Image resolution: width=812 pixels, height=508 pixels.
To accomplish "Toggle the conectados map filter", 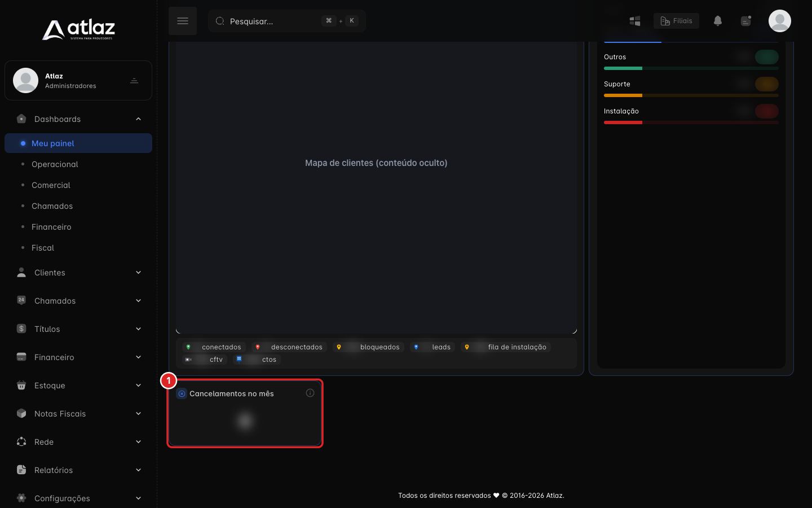I will point(213,347).
